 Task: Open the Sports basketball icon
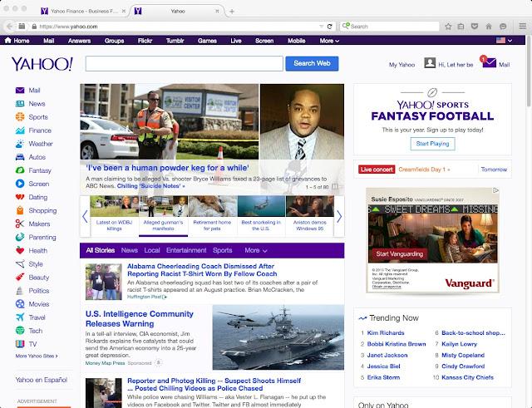pyautogui.click(x=20, y=117)
